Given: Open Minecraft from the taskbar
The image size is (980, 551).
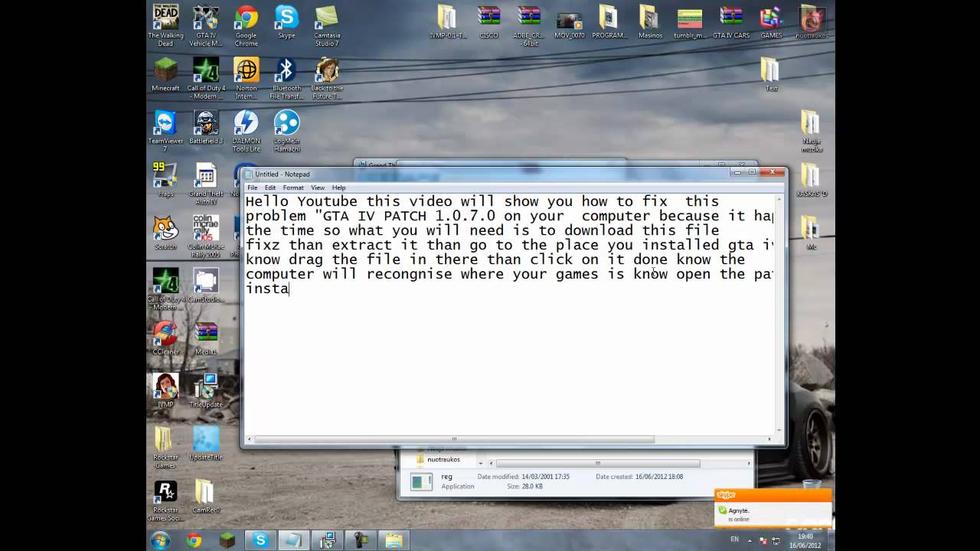Looking at the screenshot, I should 227,540.
